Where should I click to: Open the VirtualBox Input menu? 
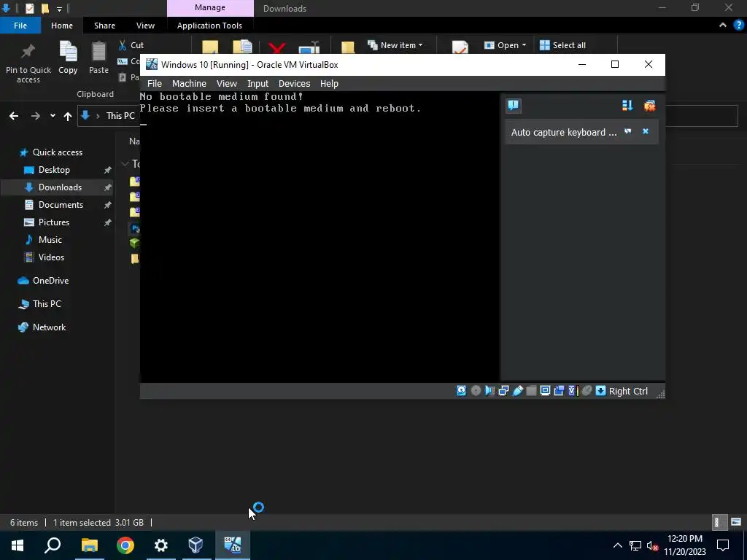click(258, 83)
